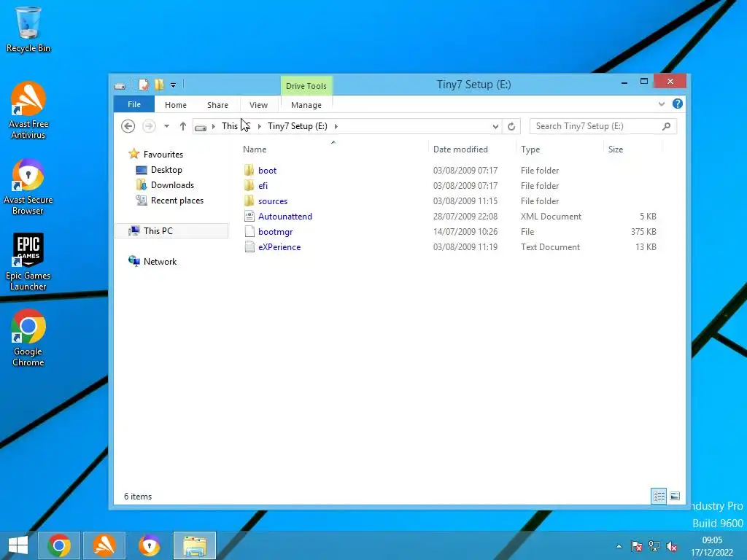The image size is (747, 560).
Task: Select the Drive Tools contextual tab
Action: (x=306, y=86)
